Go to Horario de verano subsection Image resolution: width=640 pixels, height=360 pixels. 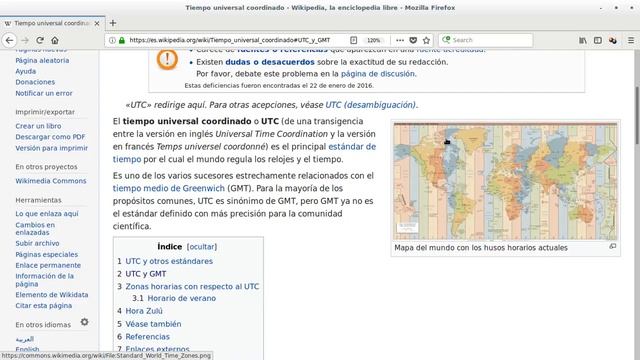pyautogui.click(x=182, y=298)
